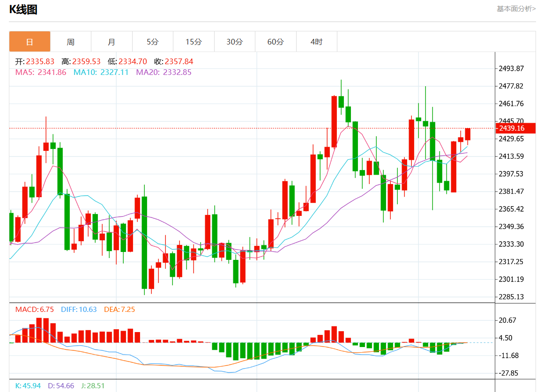Click the MA5: 2341.86 value
The height and width of the screenshot is (392, 544).
[41, 72]
